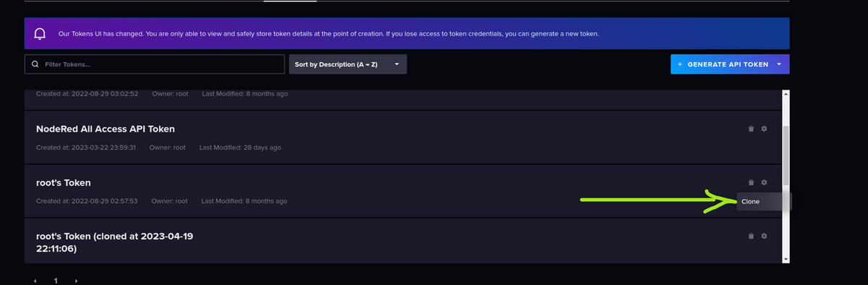868x285 pixels.
Task: Delete the cloned root's Token
Action: point(751,236)
